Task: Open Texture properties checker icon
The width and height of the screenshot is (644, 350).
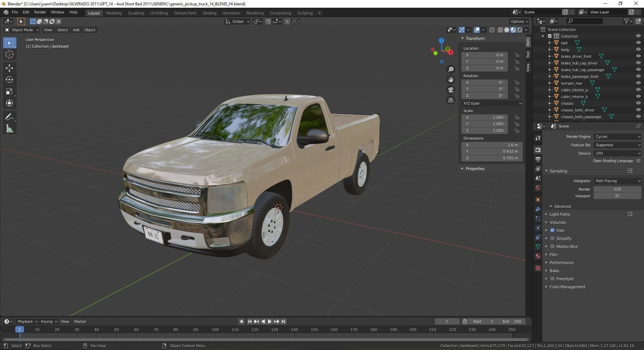Action: [538, 268]
